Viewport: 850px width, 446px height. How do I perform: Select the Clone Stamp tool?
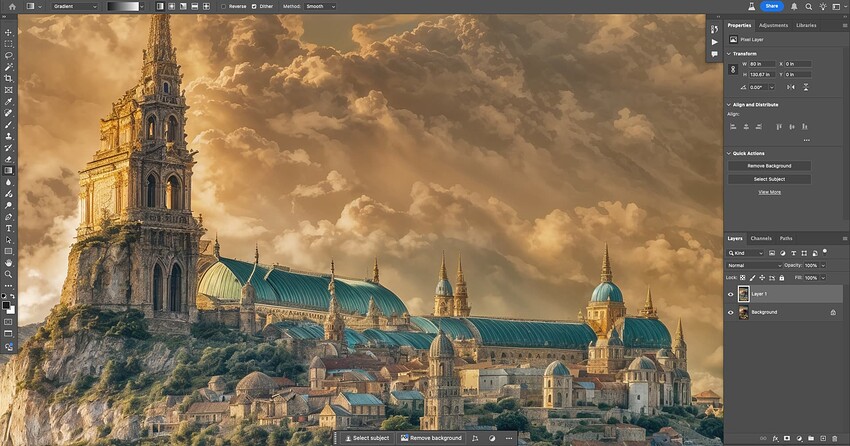(8, 136)
